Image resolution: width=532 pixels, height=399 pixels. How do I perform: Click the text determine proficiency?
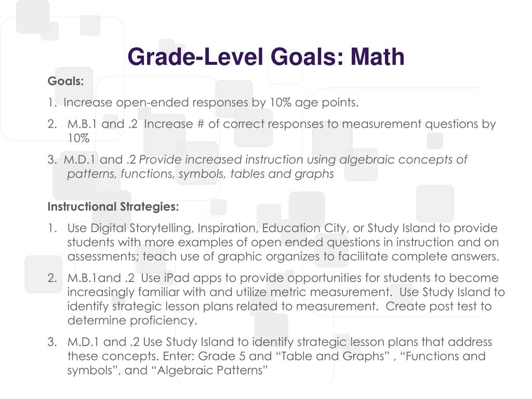tap(132, 320)
